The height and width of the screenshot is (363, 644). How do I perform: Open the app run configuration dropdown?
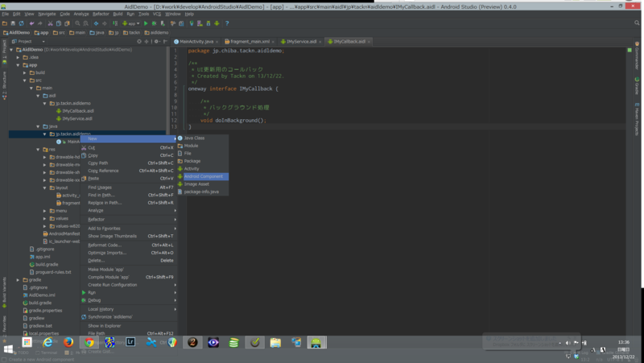coord(130,23)
